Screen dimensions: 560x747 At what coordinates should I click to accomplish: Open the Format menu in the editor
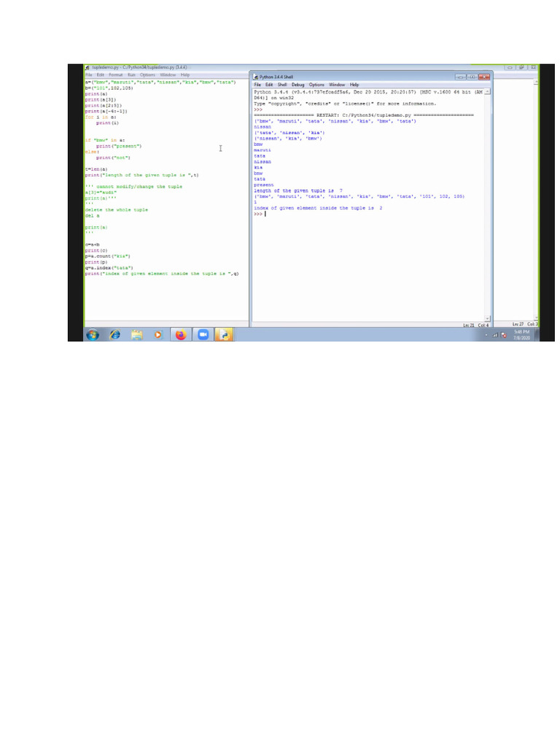coord(115,75)
